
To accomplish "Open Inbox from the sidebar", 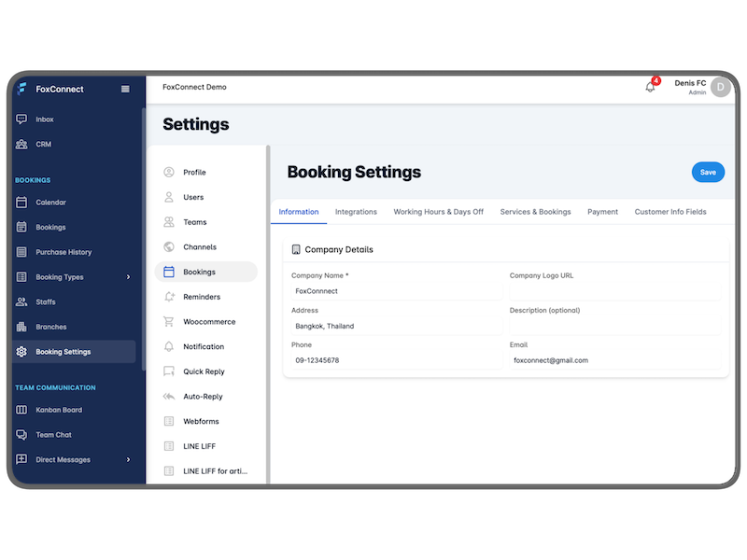I will [x=45, y=119].
